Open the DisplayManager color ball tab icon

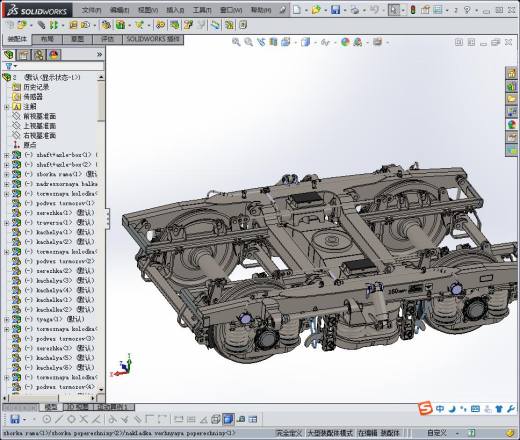[54, 55]
